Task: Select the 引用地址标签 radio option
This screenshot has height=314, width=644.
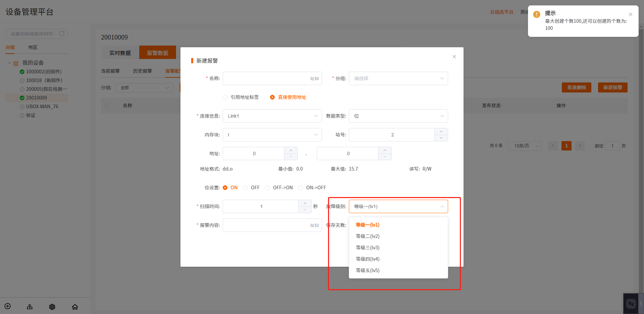Action: pyautogui.click(x=241, y=97)
